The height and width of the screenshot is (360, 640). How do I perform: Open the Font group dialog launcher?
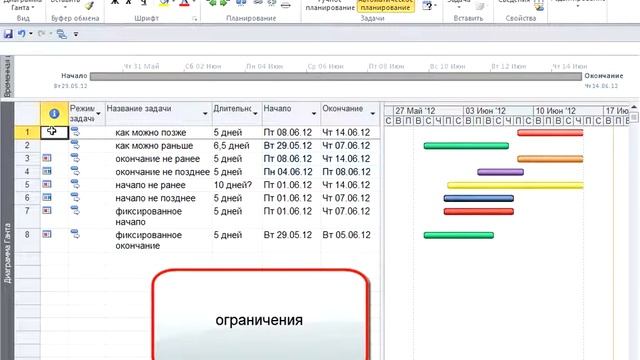click(x=195, y=19)
